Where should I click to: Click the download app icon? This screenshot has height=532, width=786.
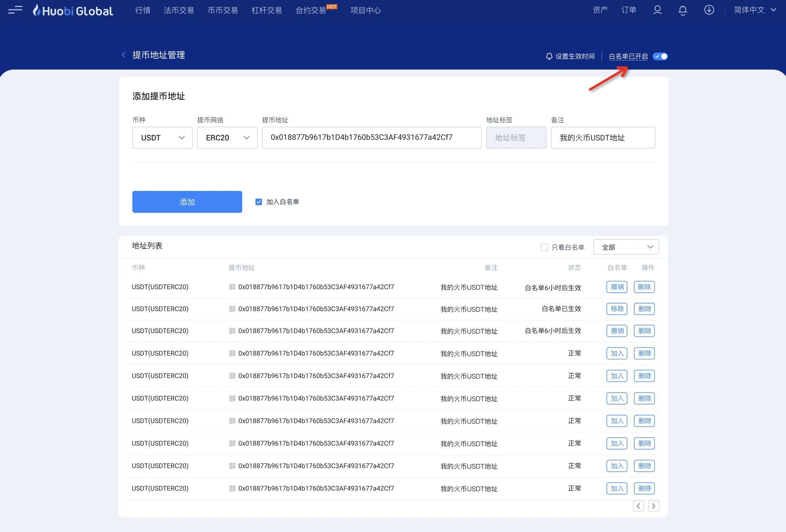pyautogui.click(x=709, y=10)
